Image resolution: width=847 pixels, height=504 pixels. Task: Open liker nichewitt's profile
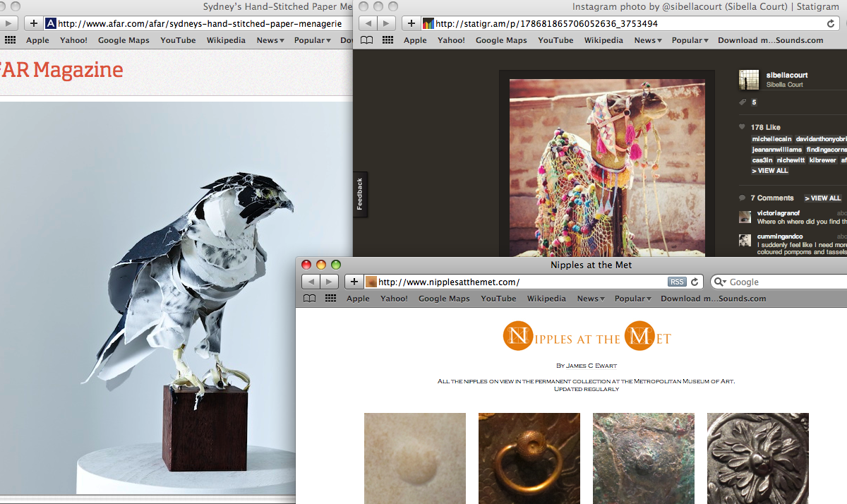[791, 160]
